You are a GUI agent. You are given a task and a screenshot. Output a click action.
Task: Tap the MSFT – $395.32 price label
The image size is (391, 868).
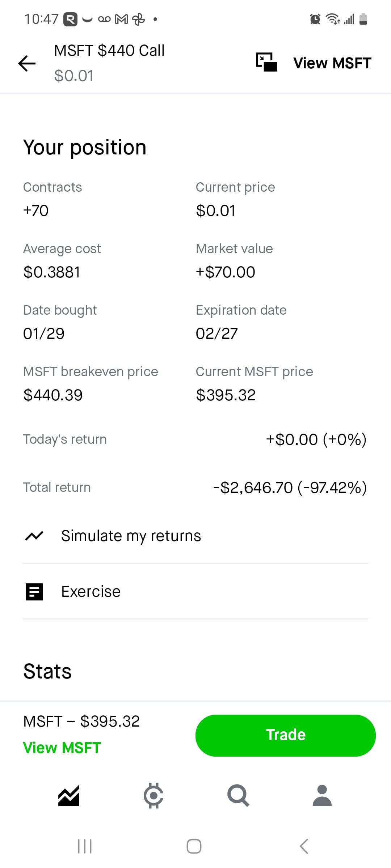click(81, 721)
